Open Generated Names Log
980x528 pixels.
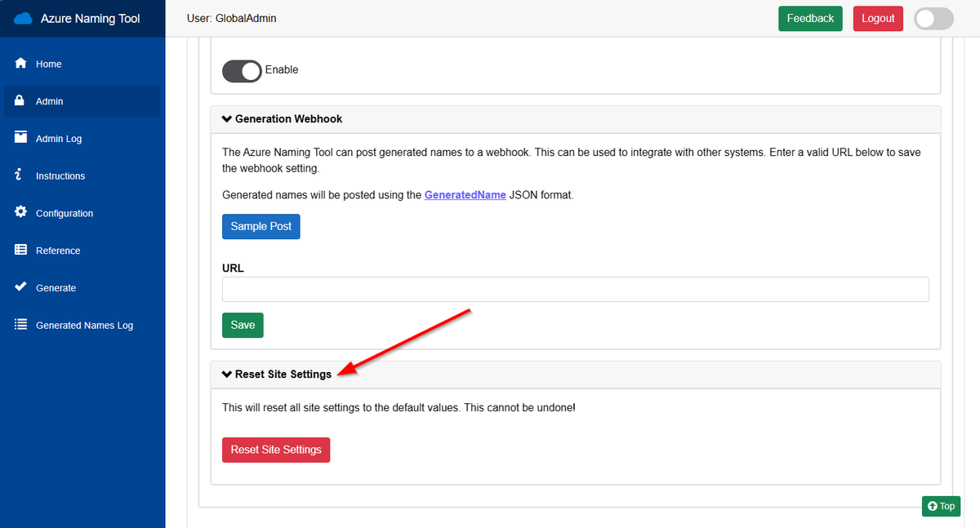click(x=82, y=325)
